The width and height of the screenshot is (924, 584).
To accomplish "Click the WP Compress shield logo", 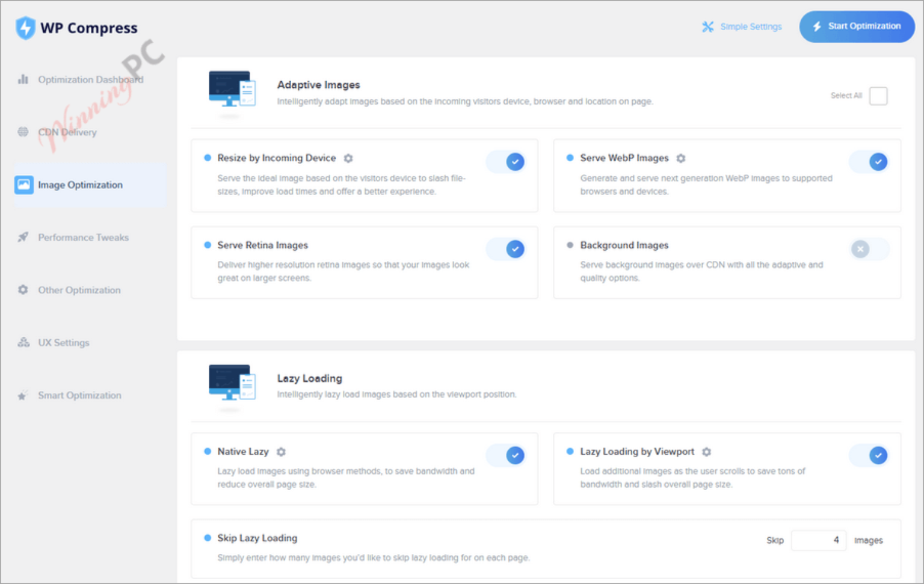I will click(x=25, y=27).
